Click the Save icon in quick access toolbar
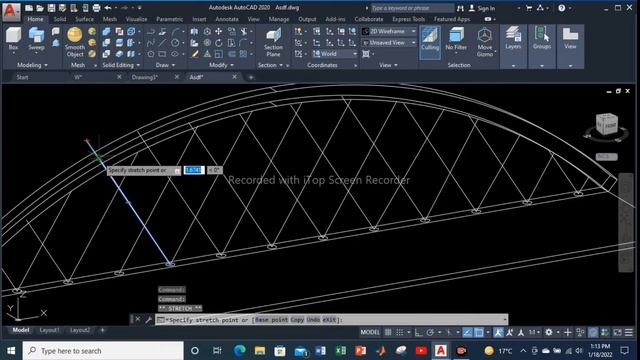 (51, 8)
